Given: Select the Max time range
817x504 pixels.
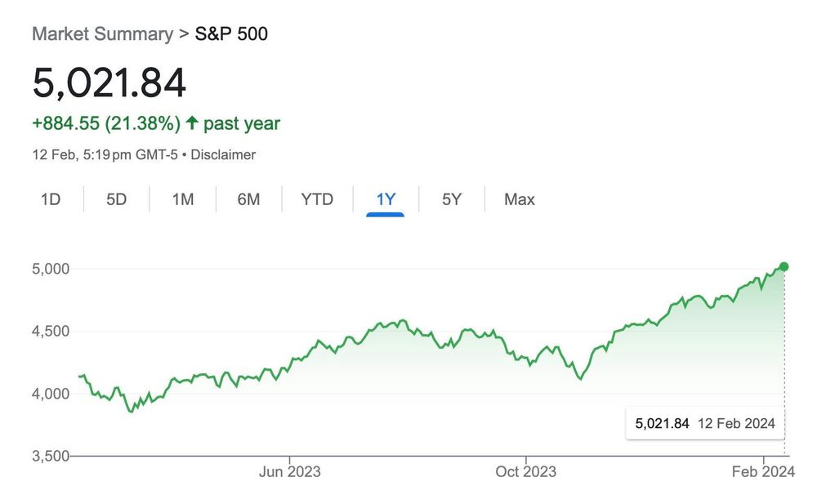Looking at the screenshot, I should 518,198.
